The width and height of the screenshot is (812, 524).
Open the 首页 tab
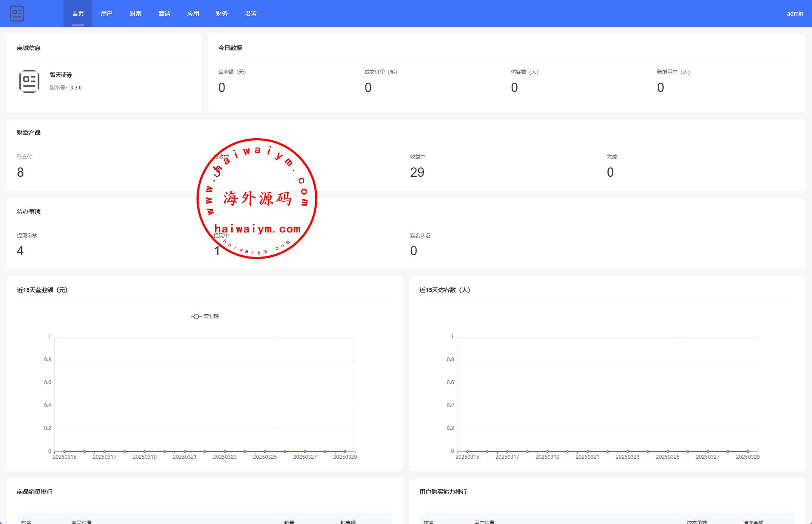[x=78, y=14]
